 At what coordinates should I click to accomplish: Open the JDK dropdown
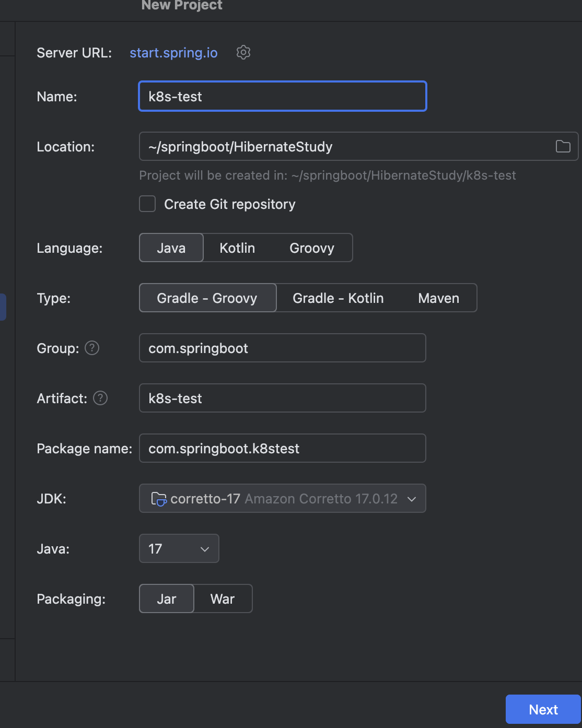282,499
